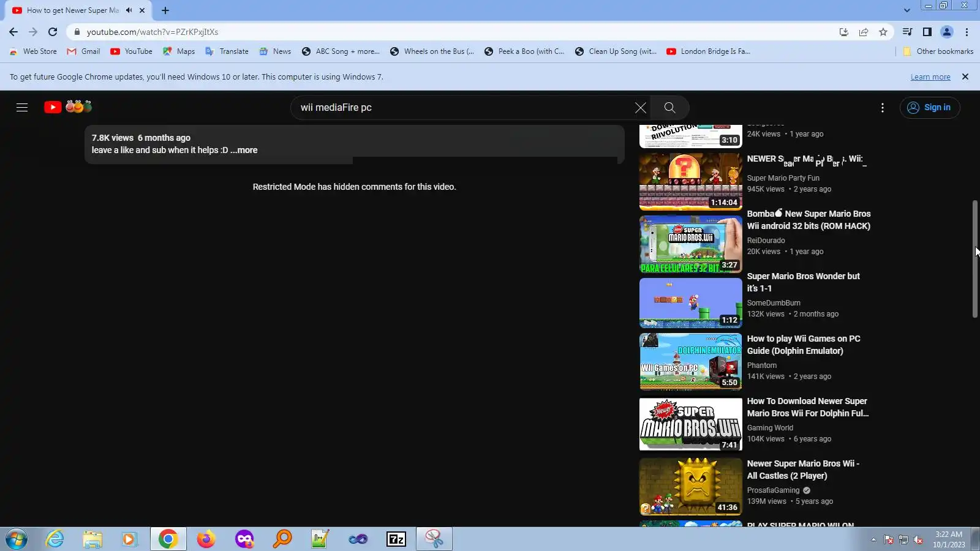Open Chrome profile avatar menu

pos(947,32)
